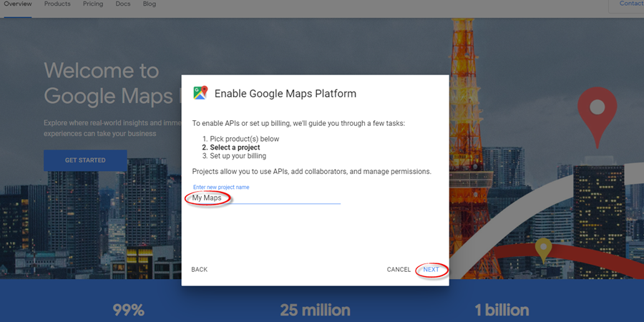Viewport: 644px width, 322px height.
Task: Open the Products tab
Action: [x=57, y=4]
